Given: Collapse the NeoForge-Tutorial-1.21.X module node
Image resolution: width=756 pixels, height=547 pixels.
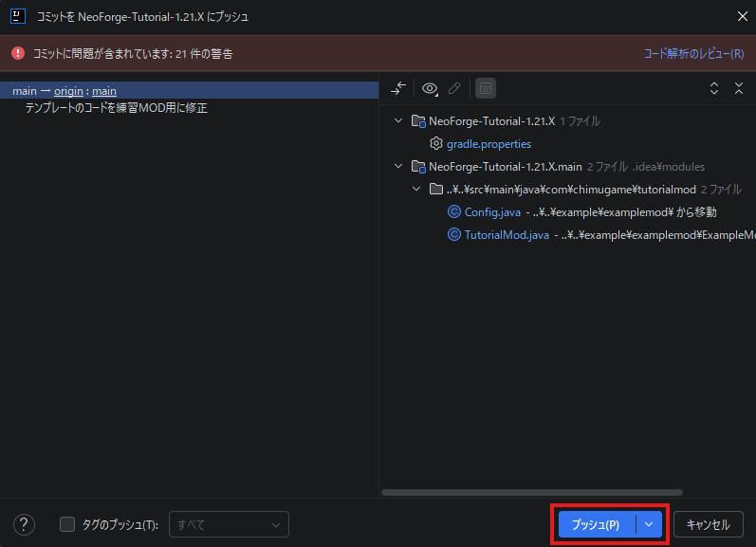Looking at the screenshot, I should (x=398, y=121).
